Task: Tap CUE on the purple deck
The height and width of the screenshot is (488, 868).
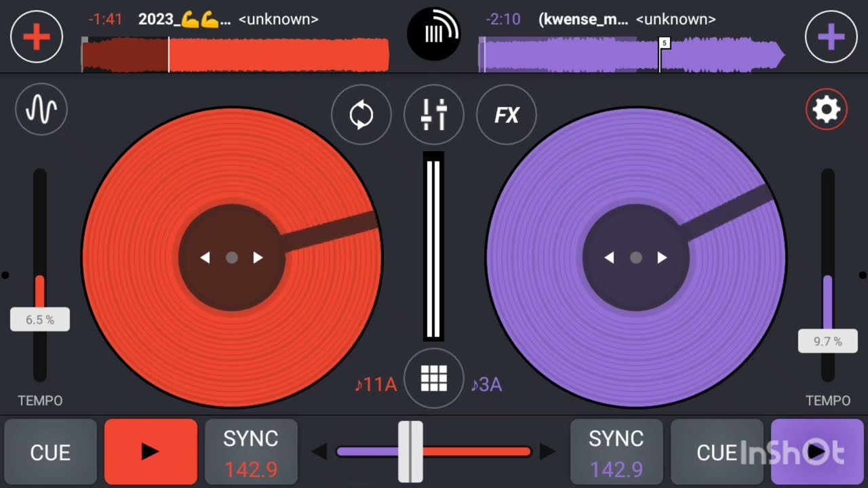Action: pyautogui.click(x=717, y=451)
